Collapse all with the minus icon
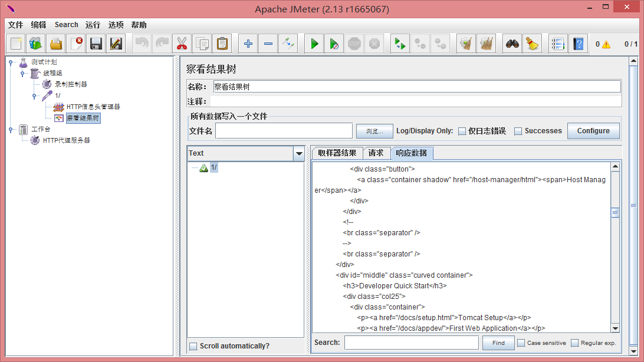644x362 pixels. click(x=268, y=44)
